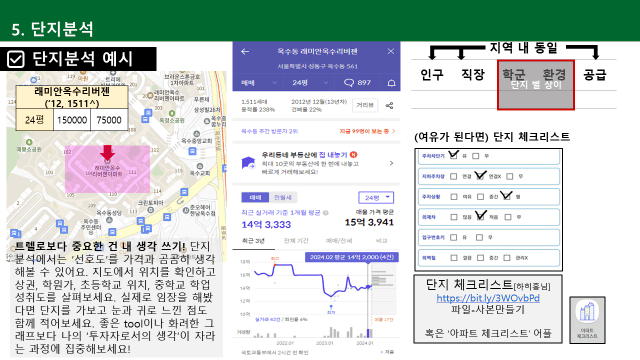Image resolution: width=640 pixels, height=360 pixels.
Task: Click the 래미안옥수리버젠 pin inside the pink area
Action: pyautogui.click(x=107, y=161)
